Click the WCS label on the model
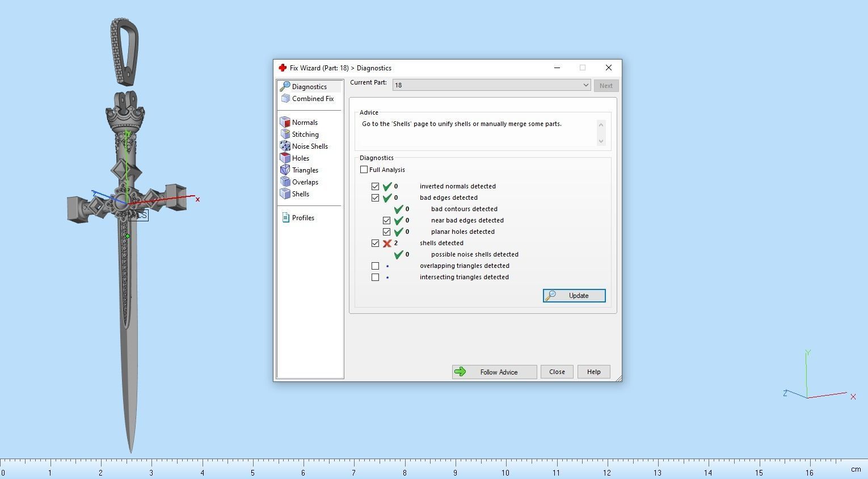This screenshot has height=479, width=868. point(139,216)
